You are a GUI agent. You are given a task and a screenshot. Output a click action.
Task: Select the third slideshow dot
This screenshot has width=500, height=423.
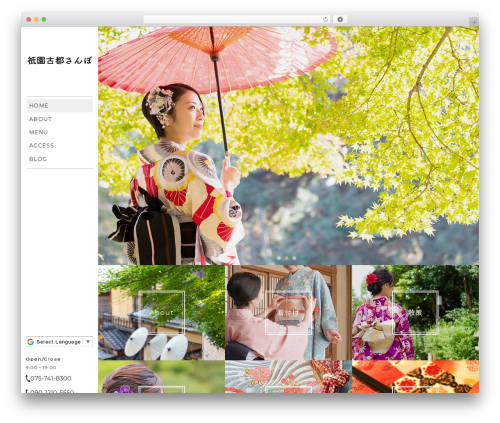click(x=294, y=258)
